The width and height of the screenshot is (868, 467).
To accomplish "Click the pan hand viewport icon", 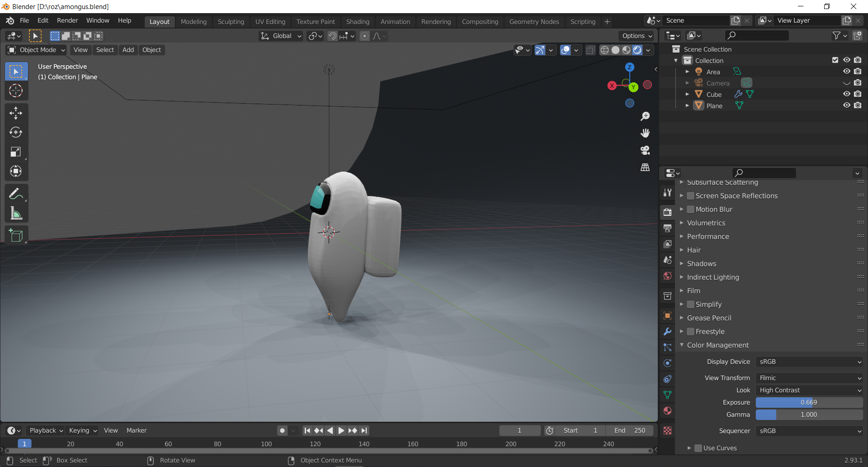I will (x=645, y=133).
